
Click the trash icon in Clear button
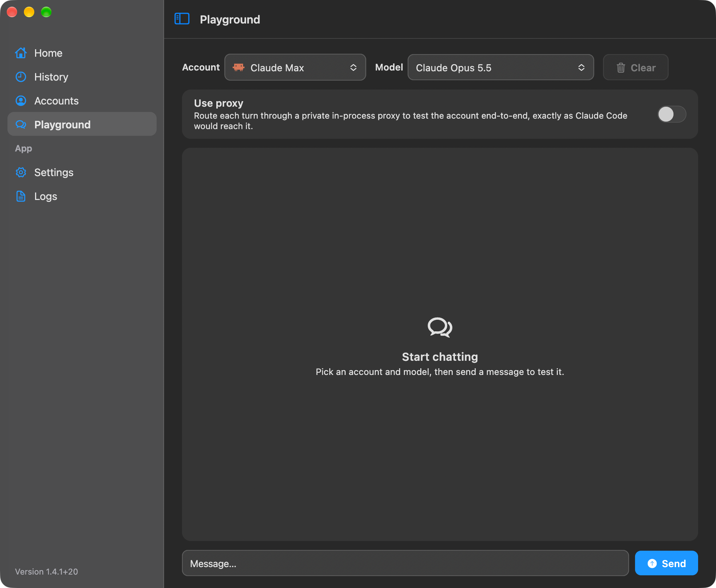pos(621,68)
